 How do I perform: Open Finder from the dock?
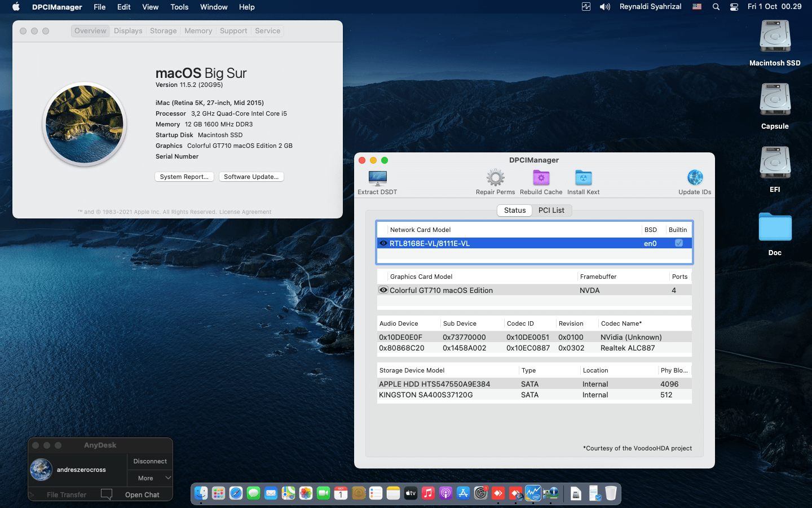201,493
